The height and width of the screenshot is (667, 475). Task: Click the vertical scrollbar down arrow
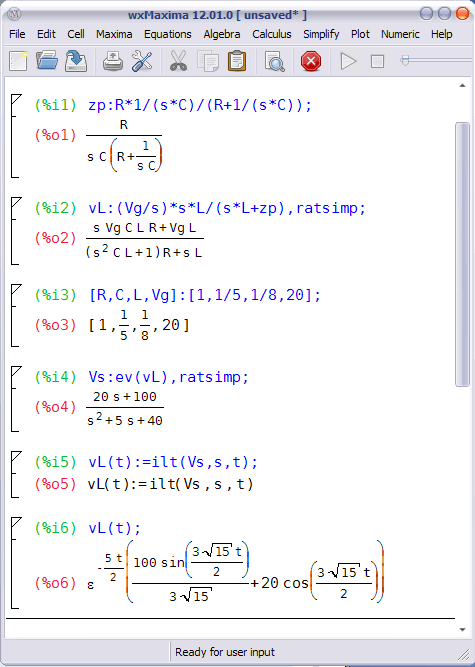(x=462, y=630)
